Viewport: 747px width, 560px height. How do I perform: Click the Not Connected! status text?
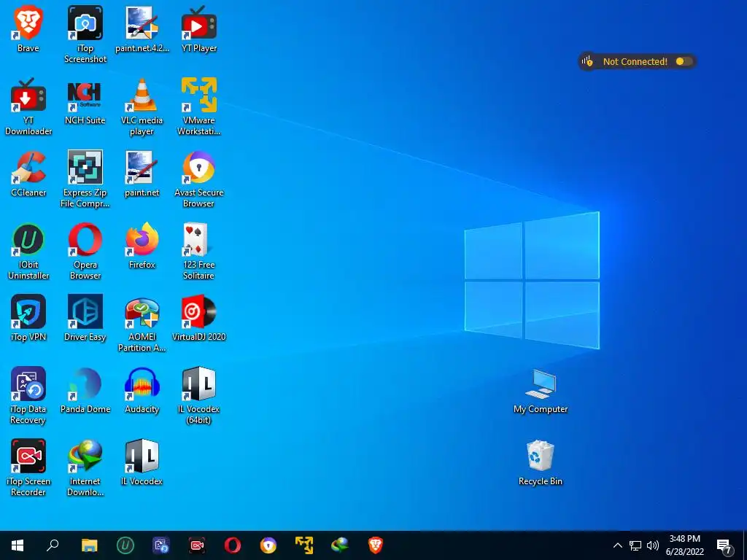(635, 61)
